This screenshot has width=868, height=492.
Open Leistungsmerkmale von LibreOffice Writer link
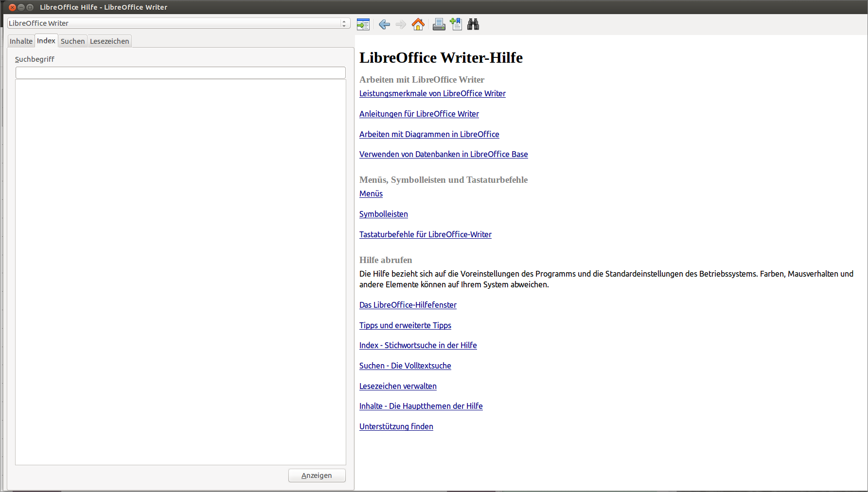[x=432, y=93]
